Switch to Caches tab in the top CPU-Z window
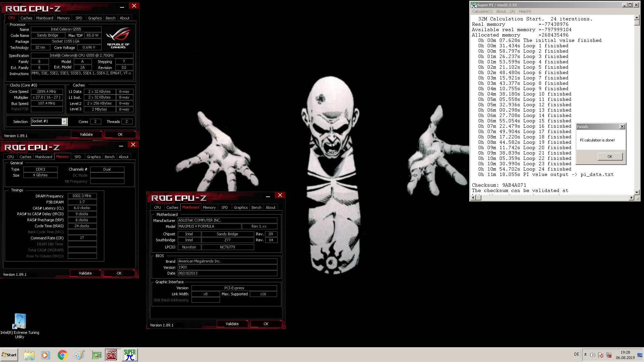 (x=26, y=18)
